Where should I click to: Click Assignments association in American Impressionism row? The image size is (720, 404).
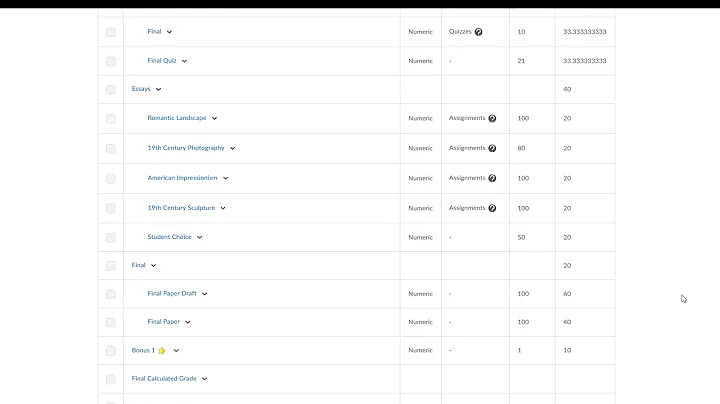click(467, 178)
